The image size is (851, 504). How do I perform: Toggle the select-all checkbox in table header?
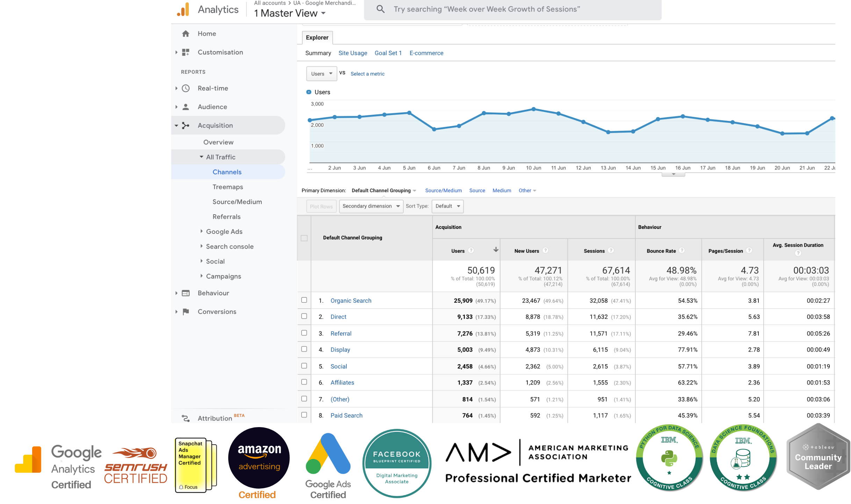click(304, 238)
